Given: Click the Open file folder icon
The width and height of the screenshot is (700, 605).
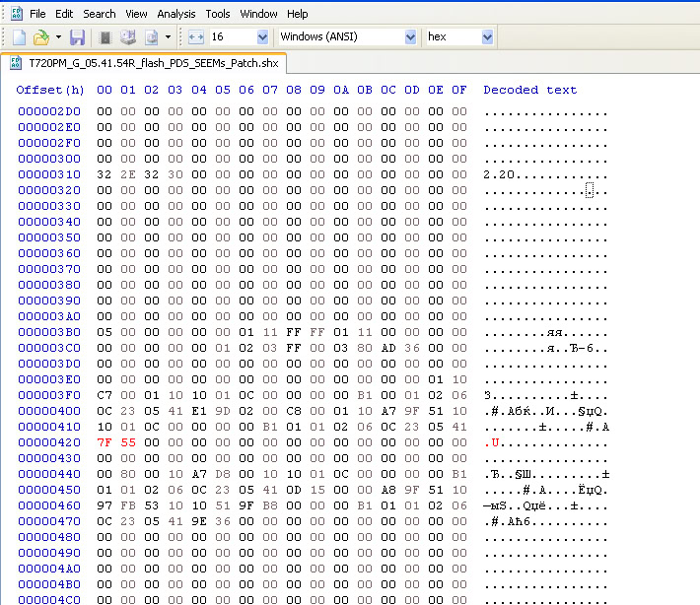Looking at the screenshot, I should coord(41,37).
